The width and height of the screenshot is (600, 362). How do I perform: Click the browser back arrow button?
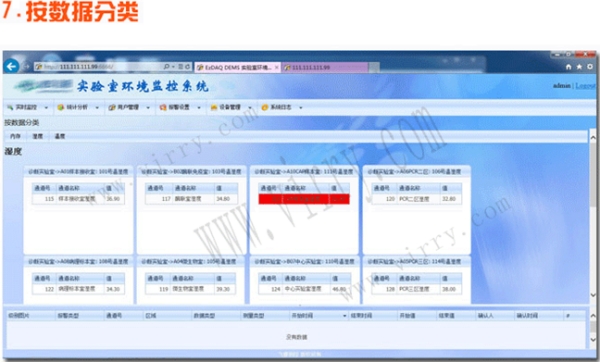click(x=11, y=67)
